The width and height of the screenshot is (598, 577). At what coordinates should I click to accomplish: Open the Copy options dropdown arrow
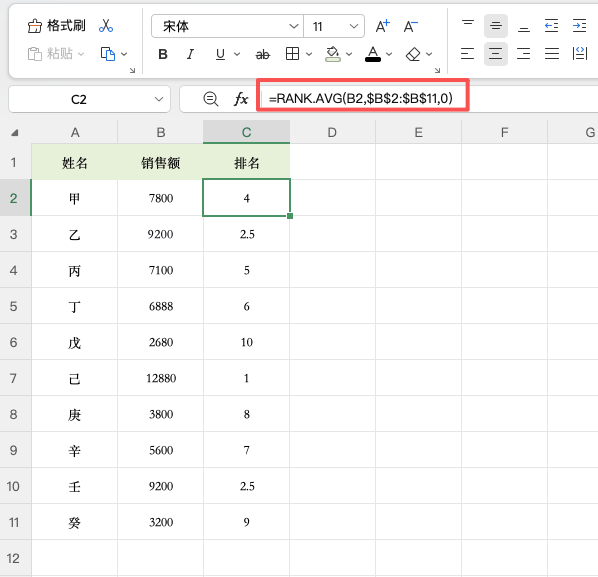tap(124, 54)
